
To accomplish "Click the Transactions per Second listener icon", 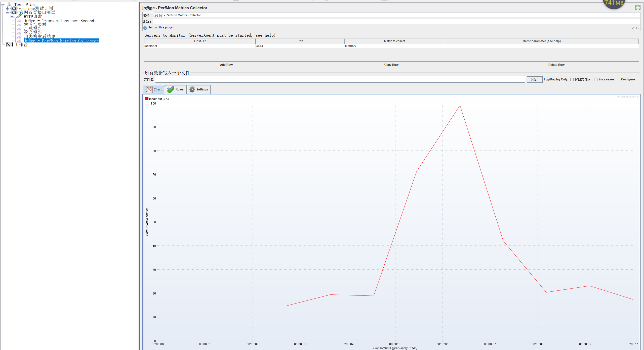I will click(19, 21).
